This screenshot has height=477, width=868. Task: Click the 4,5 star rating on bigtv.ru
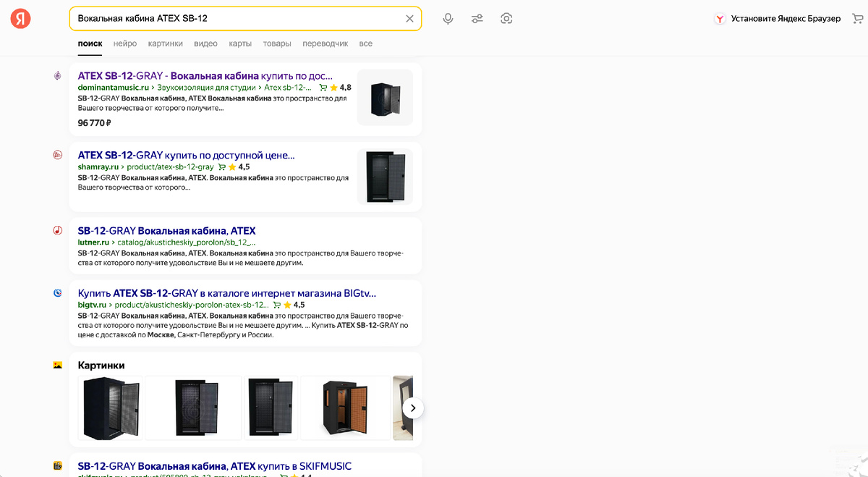tap(294, 305)
